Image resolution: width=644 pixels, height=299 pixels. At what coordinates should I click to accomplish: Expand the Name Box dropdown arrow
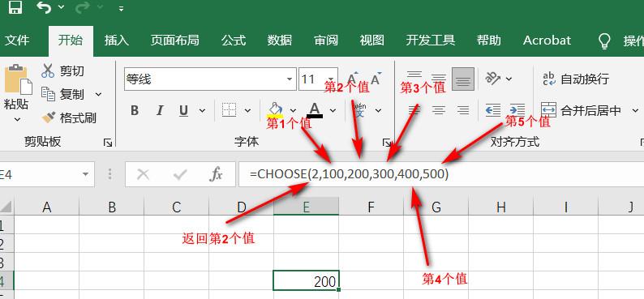coord(85,174)
